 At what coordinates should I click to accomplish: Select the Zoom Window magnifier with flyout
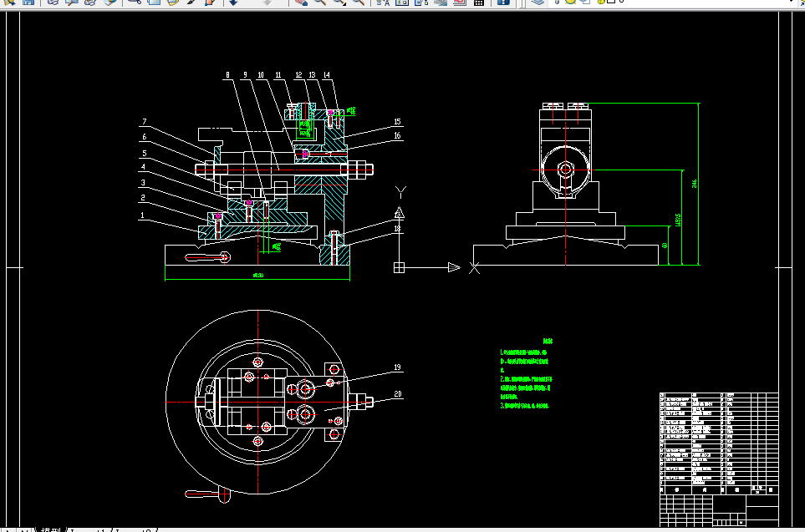point(339,2)
